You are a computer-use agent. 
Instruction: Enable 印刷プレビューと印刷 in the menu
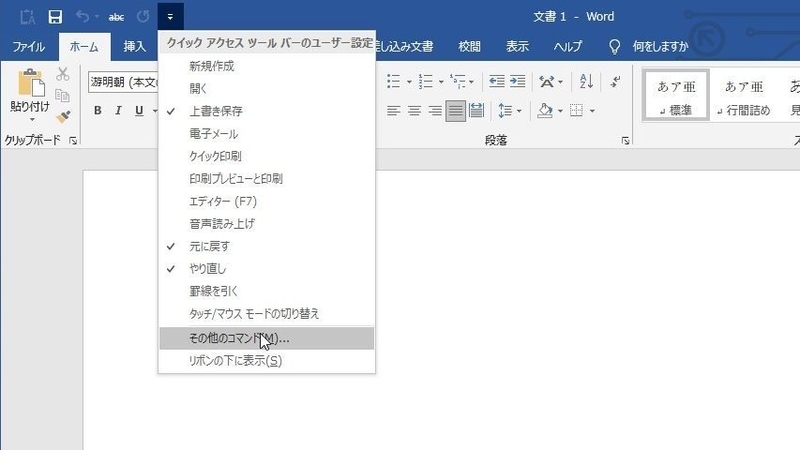tap(266, 179)
